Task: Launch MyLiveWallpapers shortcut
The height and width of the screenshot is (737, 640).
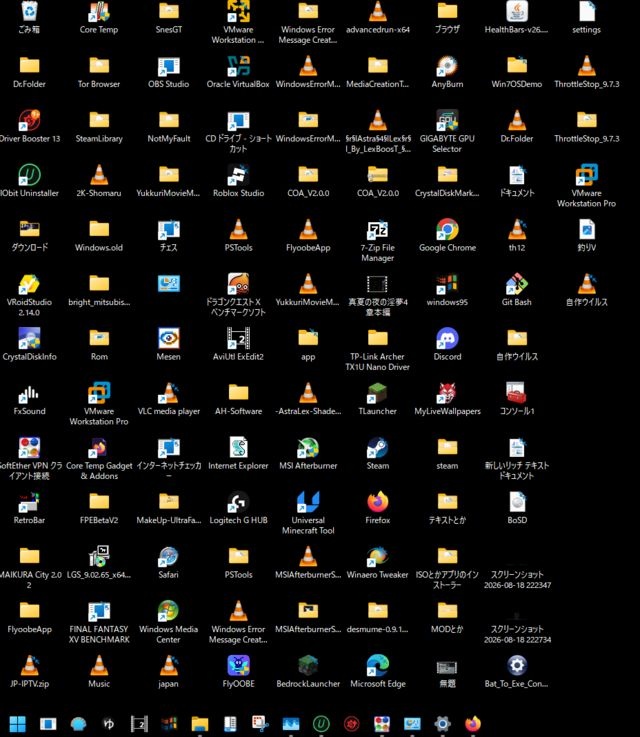Action: (447, 393)
